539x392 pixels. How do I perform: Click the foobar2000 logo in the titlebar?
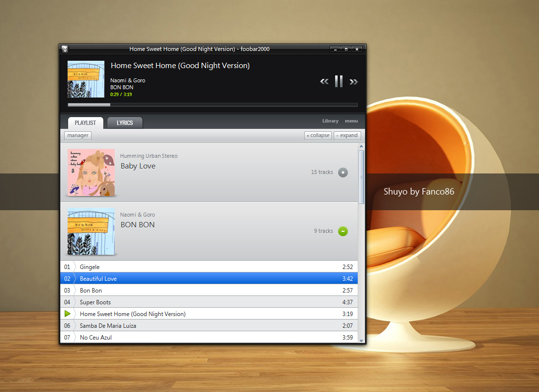pyautogui.click(x=64, y=49)
